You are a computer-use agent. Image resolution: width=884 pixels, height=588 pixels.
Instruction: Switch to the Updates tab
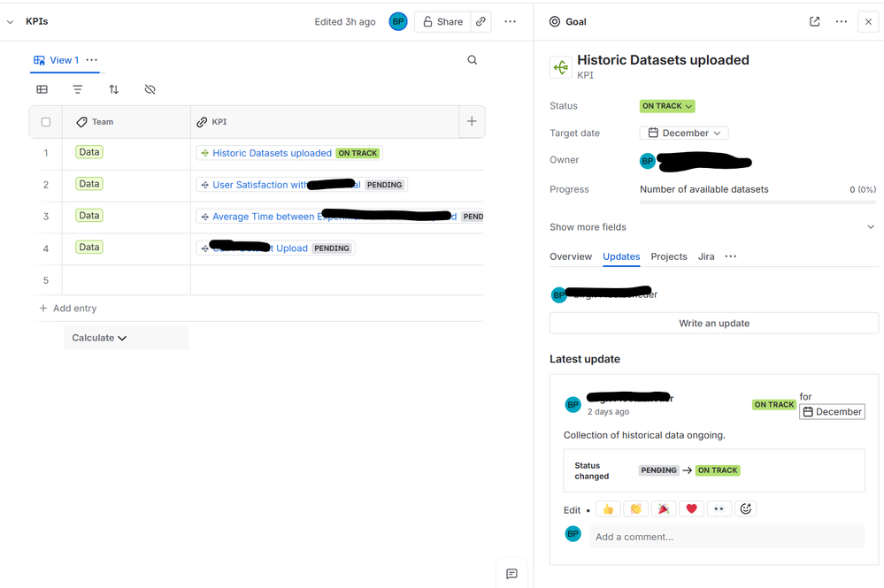click(x=621, y=256)
